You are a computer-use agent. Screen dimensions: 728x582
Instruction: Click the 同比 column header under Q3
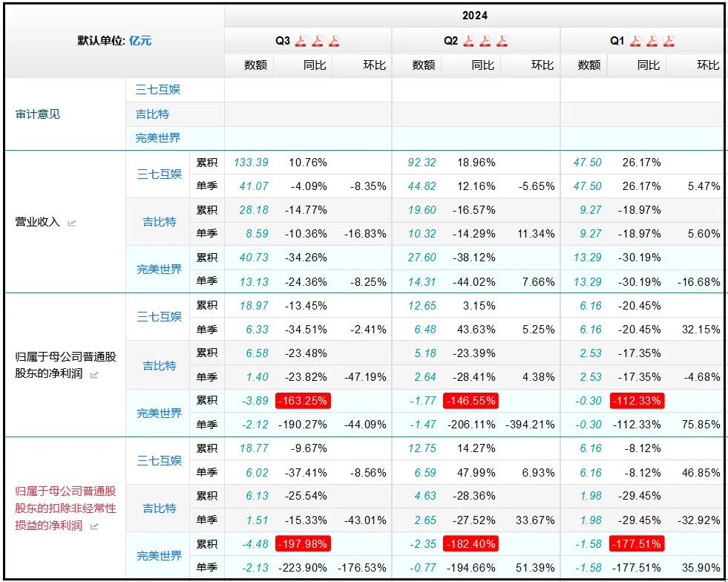[315, 65]
